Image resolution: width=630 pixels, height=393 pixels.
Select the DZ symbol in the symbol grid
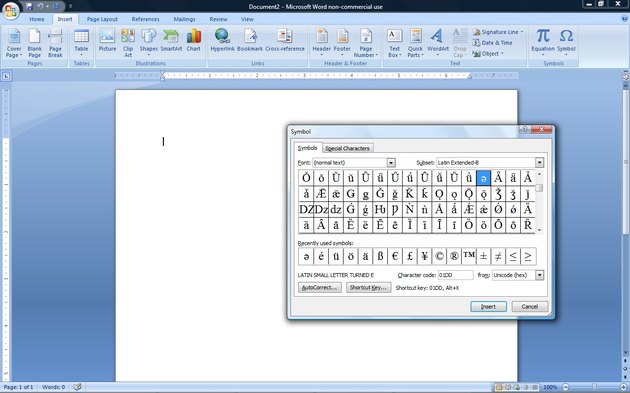pyautogui.click(x=306, y=209)
